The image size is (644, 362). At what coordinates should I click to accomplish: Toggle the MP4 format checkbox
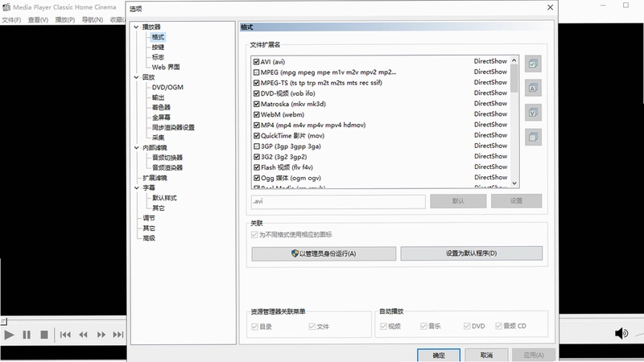(x=256, y=125)
